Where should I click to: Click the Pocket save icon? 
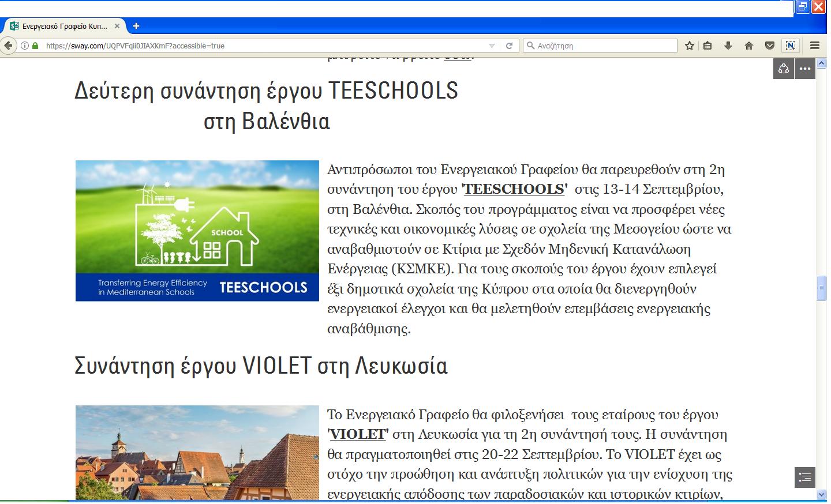coord(769,46)
